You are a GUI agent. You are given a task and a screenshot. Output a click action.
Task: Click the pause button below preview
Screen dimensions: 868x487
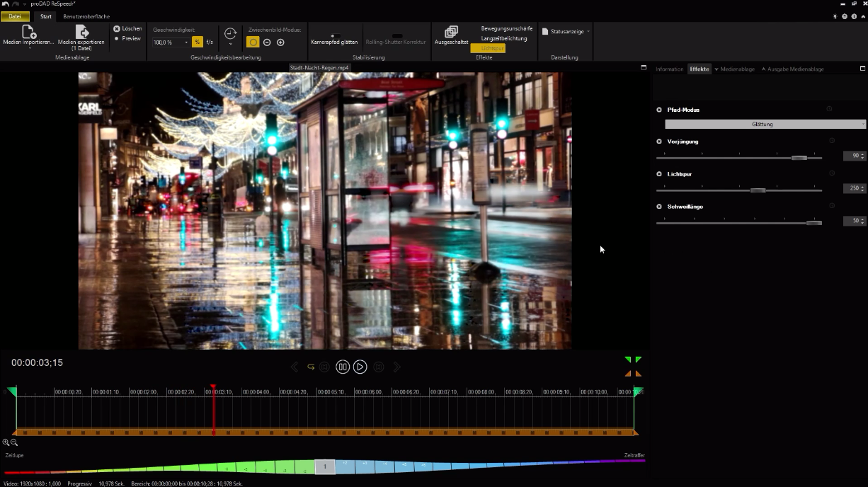[x=343, y=367]
